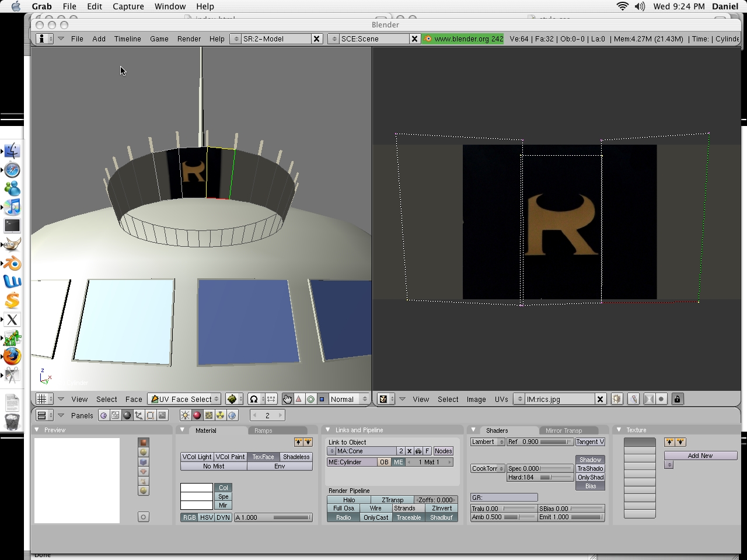Show Radiosity buttons yellow icon
Viewport: 747px width, 560px height.
click(x=221, y=415)
